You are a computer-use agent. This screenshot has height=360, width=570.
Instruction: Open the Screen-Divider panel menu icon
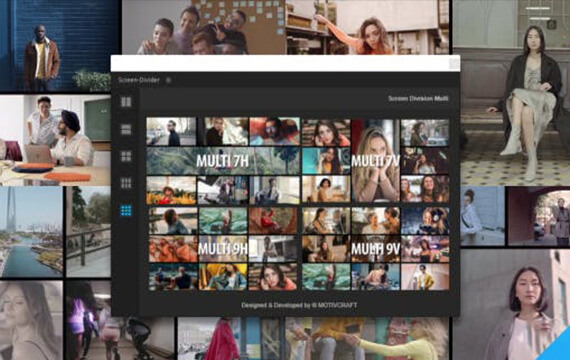click(168, 80)
